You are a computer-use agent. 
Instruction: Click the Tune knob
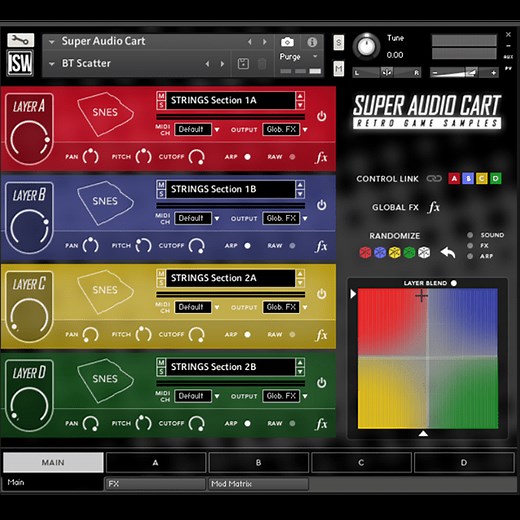[x=366, y=47]
